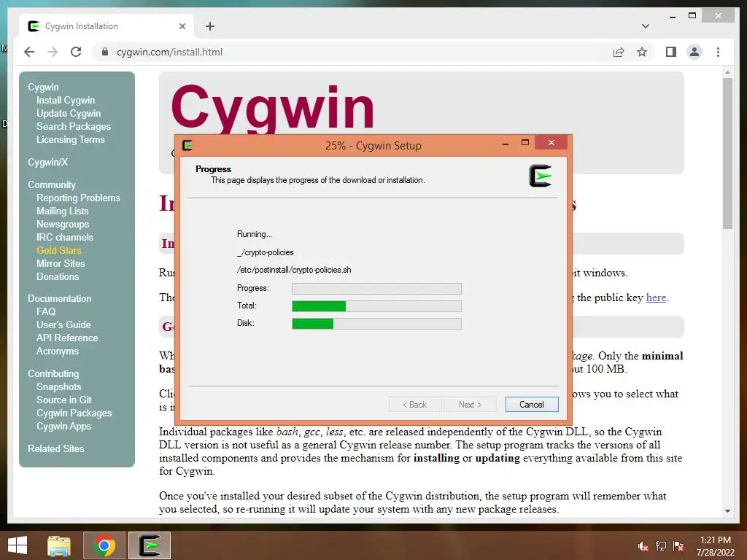Open the User's Guide sidebar link
Image resolution: width=747 pixels, height=560 pixels.
(x=63, y=324)
